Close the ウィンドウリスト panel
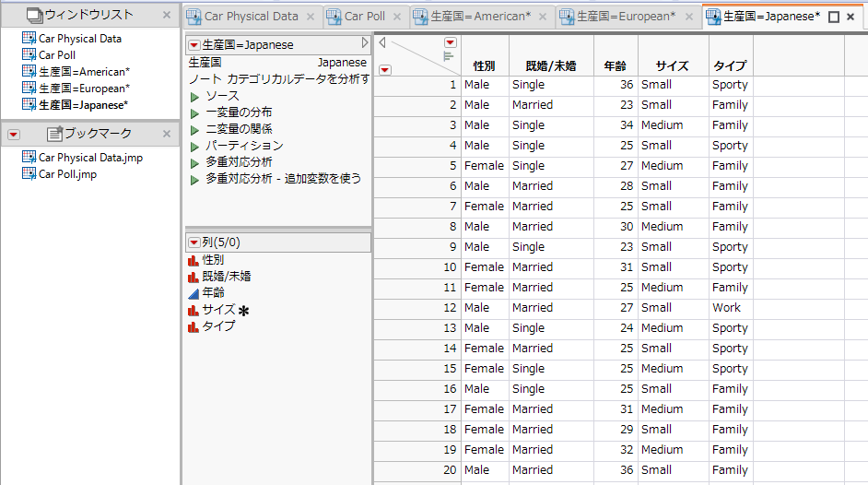Viewport: 868px width, 485px height. pos(167,15)
